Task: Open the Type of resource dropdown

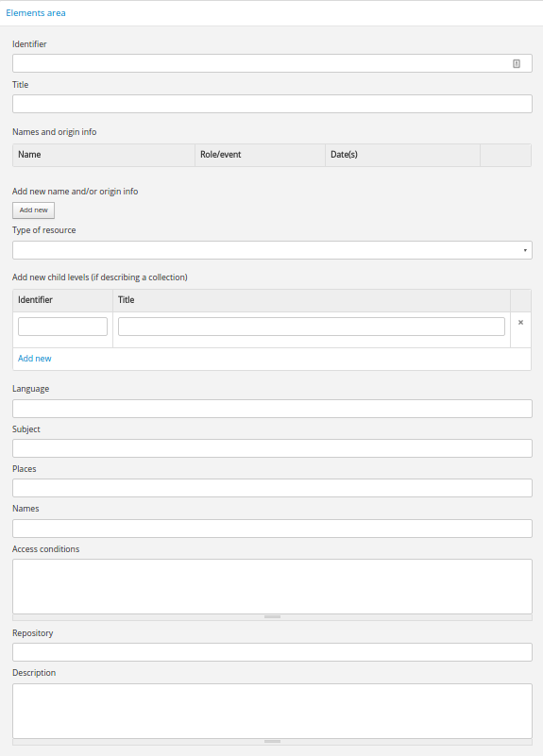Action: tap(272, 250)
